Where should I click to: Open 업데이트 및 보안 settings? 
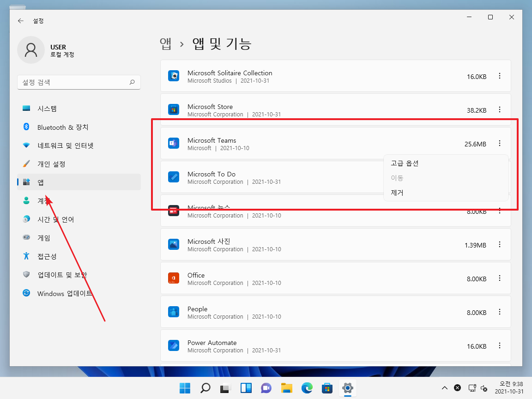79,275
